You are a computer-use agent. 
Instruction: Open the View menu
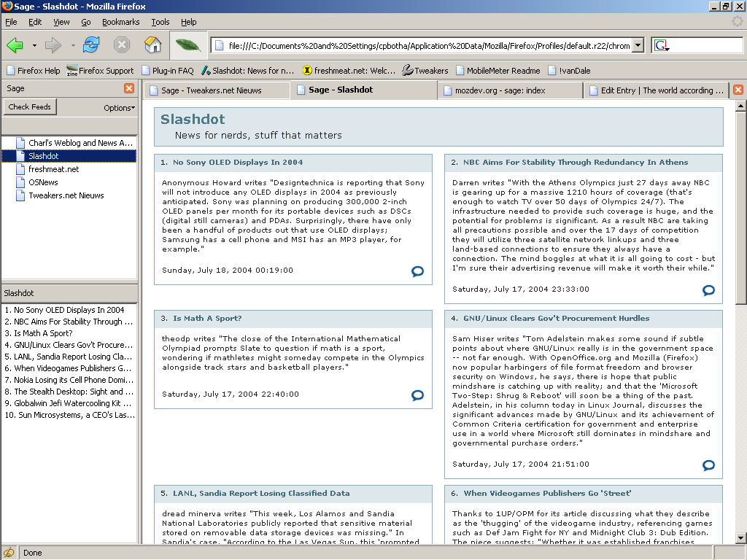(x=61, y=22)
